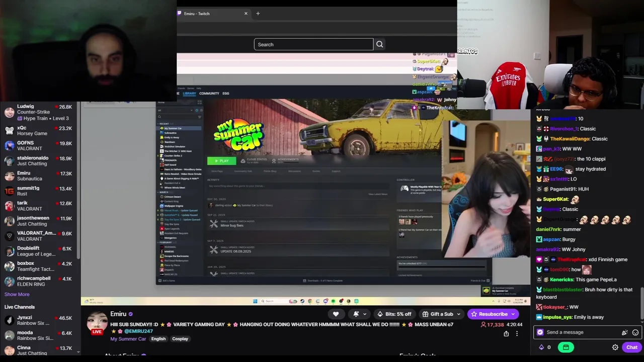Open Doublelift League of Legends channel
644x362 pixels.
coord(39,251)
